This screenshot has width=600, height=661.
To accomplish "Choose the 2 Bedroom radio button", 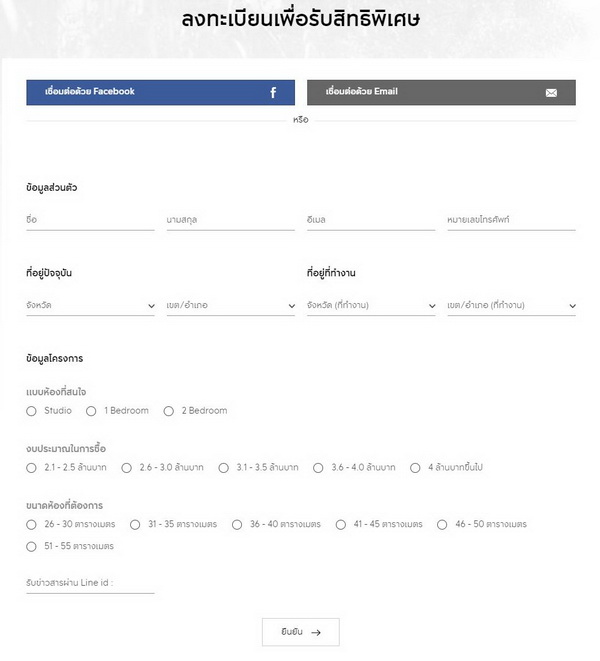I will [x=169, y=411].
